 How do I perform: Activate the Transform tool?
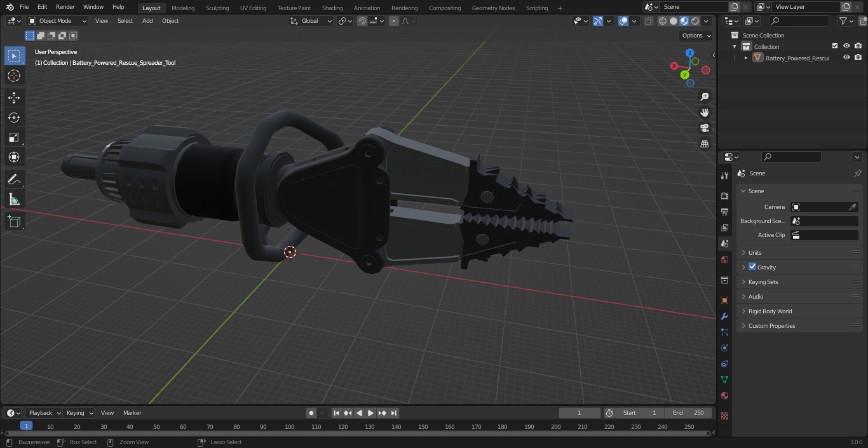(14, 157)
